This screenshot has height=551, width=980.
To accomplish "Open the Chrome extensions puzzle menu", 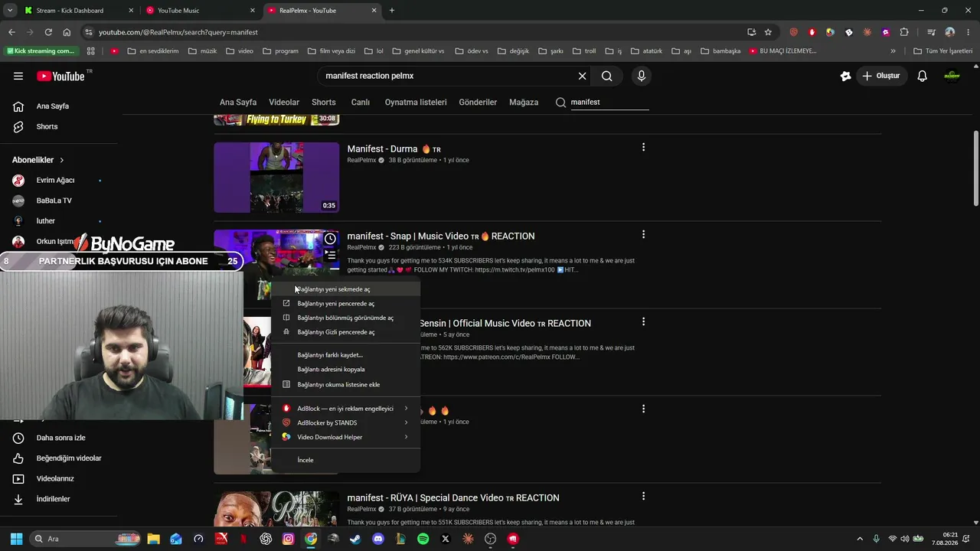I will click(x=904, y=32).
